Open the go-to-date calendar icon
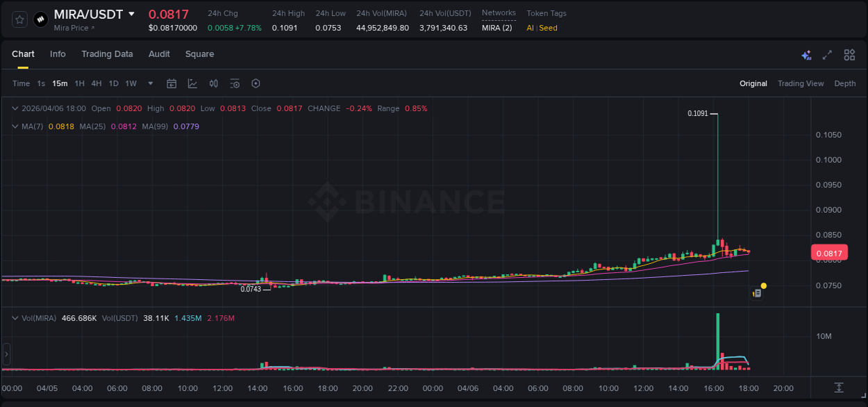This screenshot has height=407, width=868. 172,83
